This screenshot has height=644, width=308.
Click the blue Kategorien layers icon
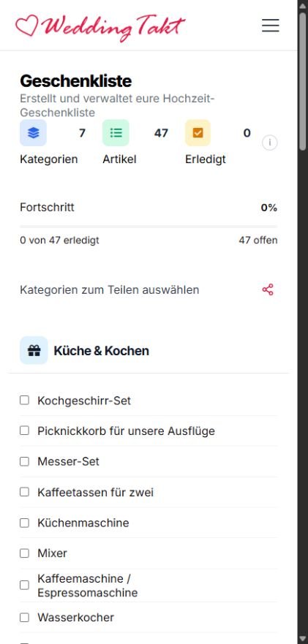pyautogui.click(x=34, y=133)
